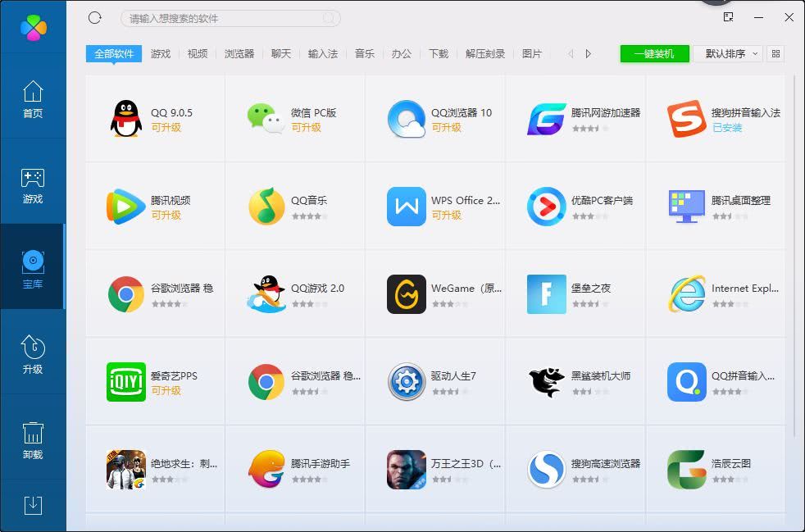Show previous categories with left arrow
Screen dimensions: 805x532
click(571, 53)
